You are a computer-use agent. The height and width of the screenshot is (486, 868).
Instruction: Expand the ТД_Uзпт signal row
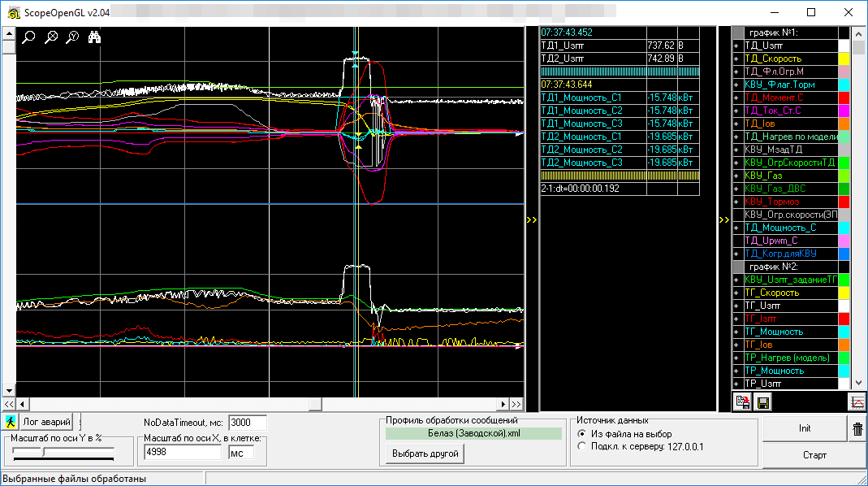(x=736, y=46)
